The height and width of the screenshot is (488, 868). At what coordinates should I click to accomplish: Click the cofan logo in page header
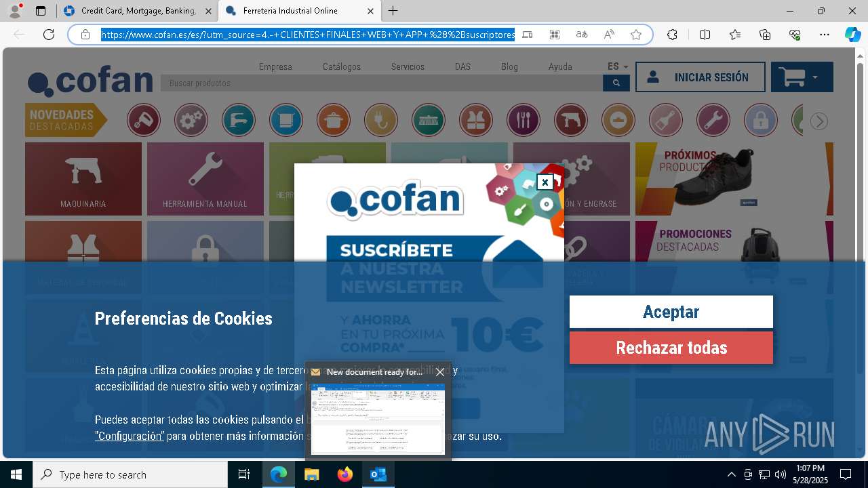click(90, 83)
